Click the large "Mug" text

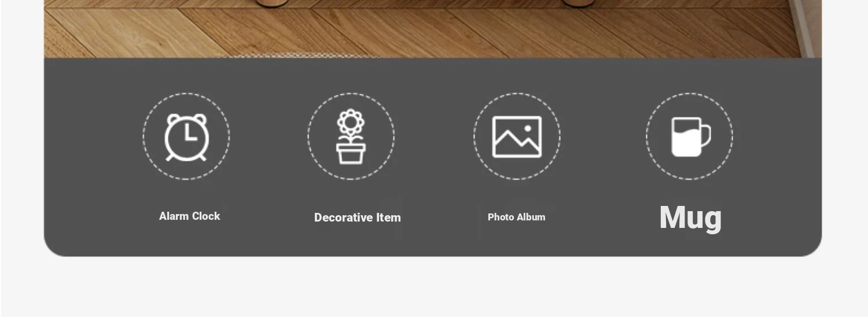pos(691,218)
